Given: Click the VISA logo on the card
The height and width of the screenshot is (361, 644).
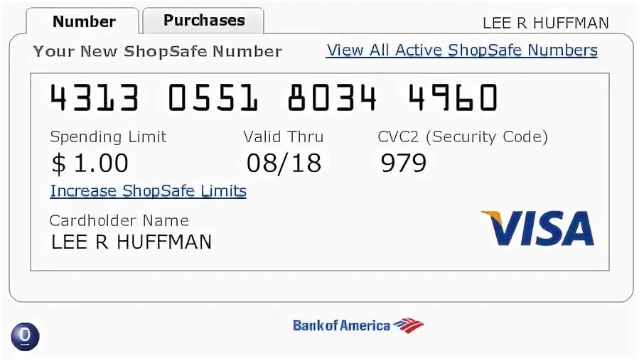Looking at the screenshot, I should click(537, 228).
